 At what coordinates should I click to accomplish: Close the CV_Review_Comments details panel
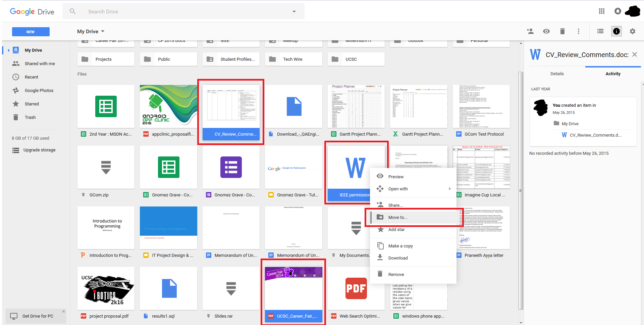pos(635,54)
